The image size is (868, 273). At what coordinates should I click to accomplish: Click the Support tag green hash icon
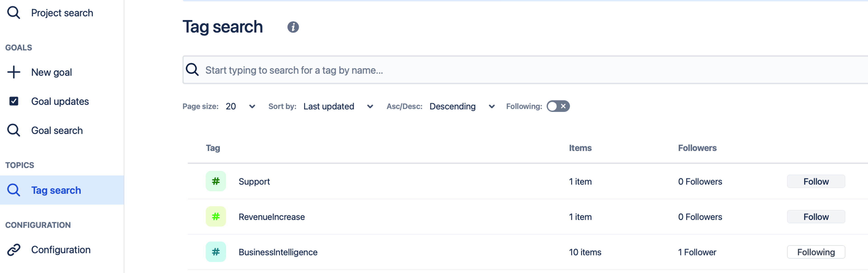[x=216, y=181]
